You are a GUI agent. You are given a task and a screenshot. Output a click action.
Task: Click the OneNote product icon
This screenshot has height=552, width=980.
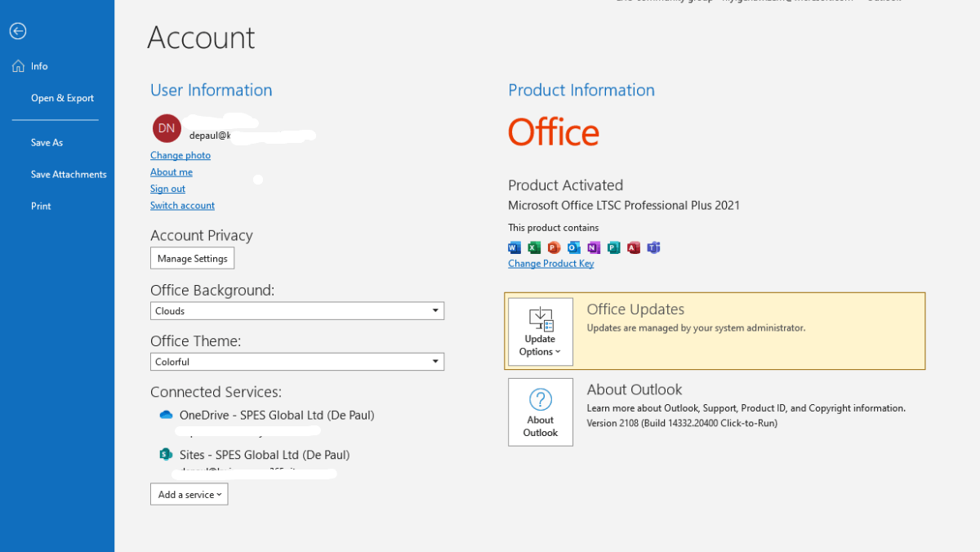click(594, 247)
